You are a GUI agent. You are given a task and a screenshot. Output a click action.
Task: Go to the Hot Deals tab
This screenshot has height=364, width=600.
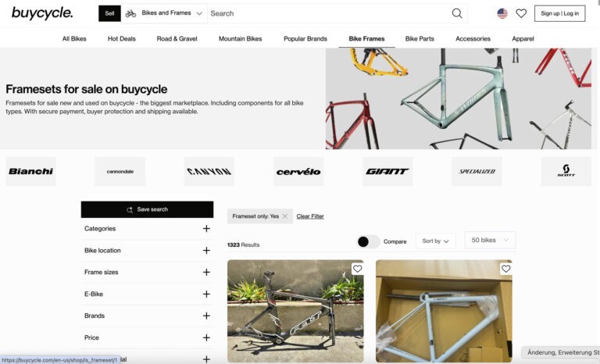click(122, 38)
